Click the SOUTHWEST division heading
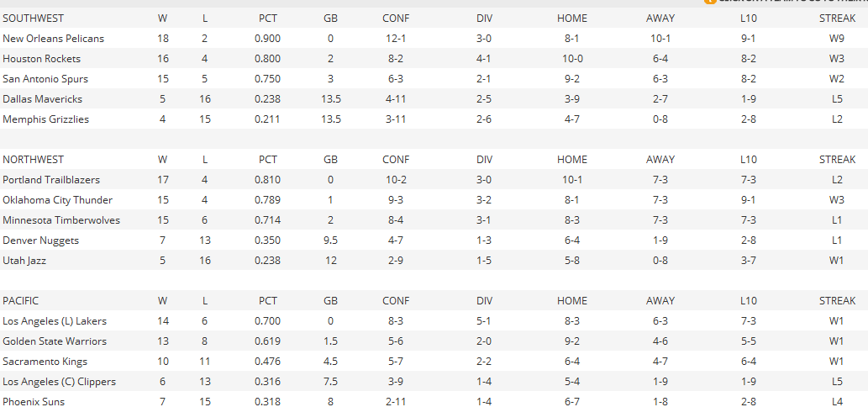This screenshot has height=407, width=868. tap(33, 18)
